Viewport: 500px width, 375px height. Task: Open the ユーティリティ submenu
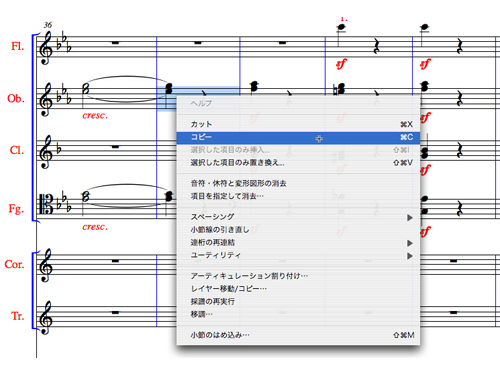pos(298,256)
